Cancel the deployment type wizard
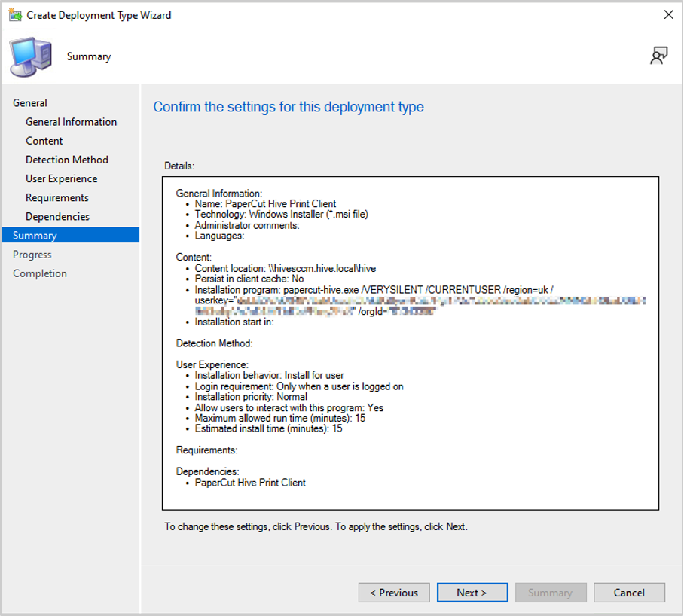Screen dimensions: 684x616 [x=629, y=593]
